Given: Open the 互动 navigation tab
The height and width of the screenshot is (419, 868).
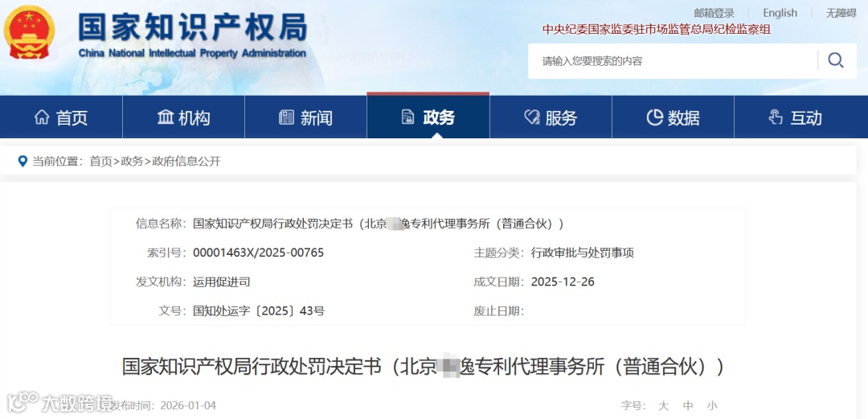Looking at the screenshot, I should coord(801,117).
